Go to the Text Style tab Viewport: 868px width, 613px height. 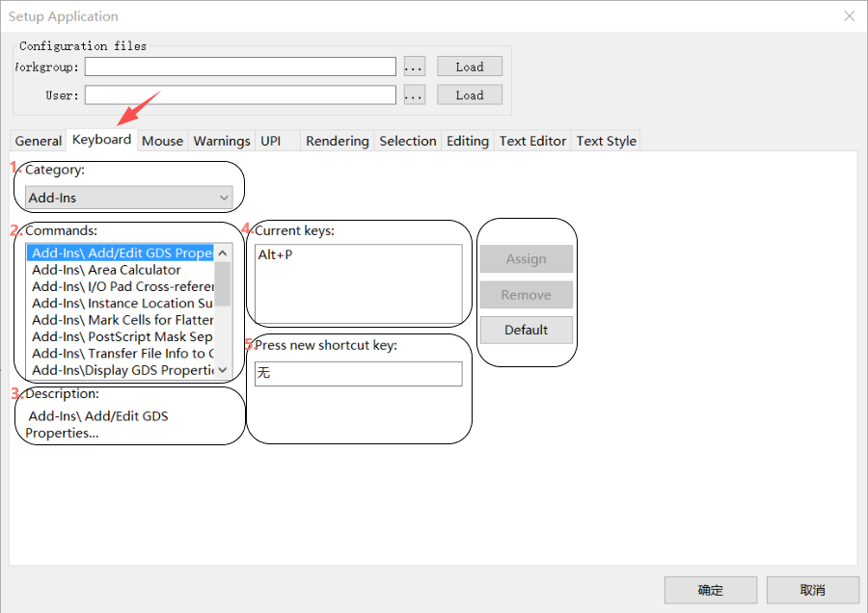tap(606, 141)
